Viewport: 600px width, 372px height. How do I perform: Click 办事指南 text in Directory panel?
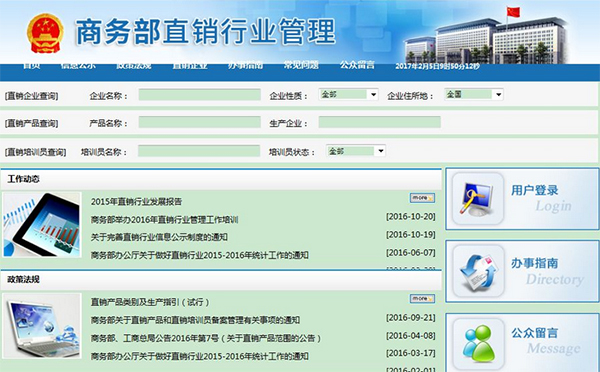click(x=535, y=263)
